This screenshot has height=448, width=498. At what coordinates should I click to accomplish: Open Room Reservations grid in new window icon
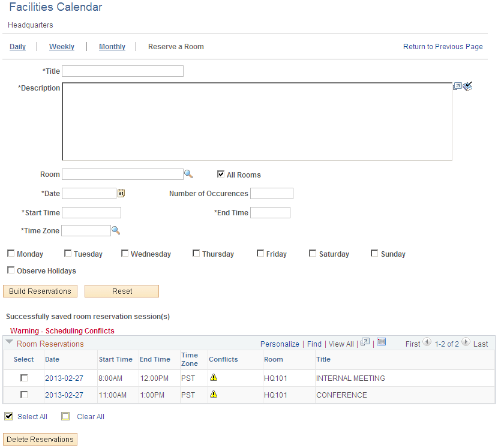pos(365,342)
